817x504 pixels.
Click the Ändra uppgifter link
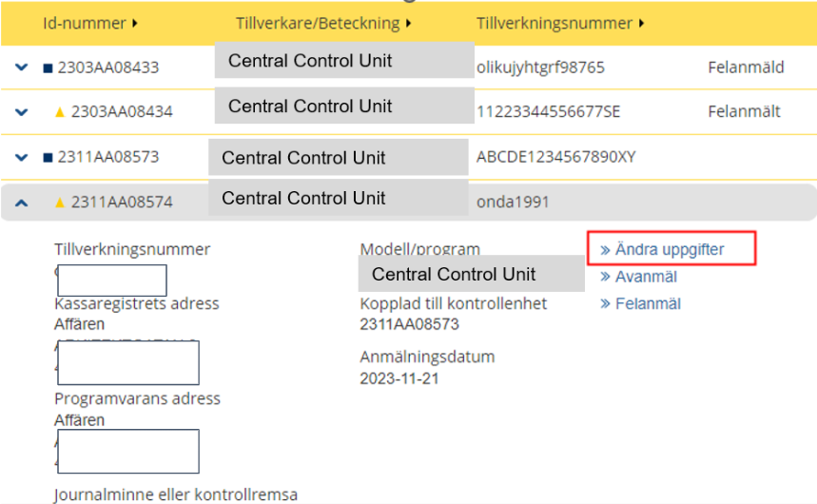tap(669, 250)
